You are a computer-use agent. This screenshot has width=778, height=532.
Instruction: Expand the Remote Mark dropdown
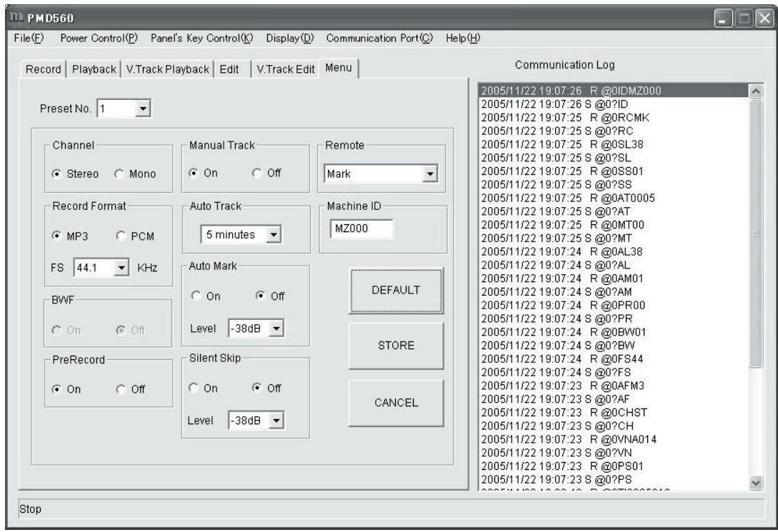click(x=429, y=174)
